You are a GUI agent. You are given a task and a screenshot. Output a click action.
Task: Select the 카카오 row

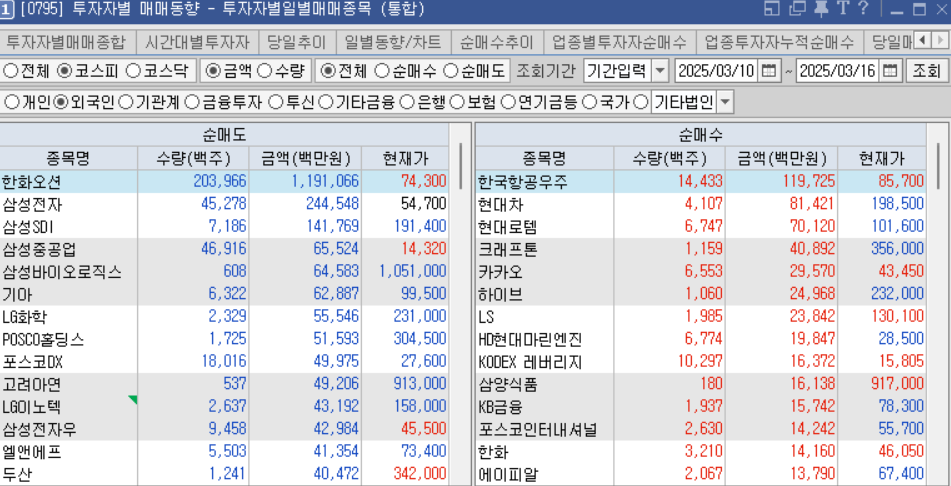(701, 271)
